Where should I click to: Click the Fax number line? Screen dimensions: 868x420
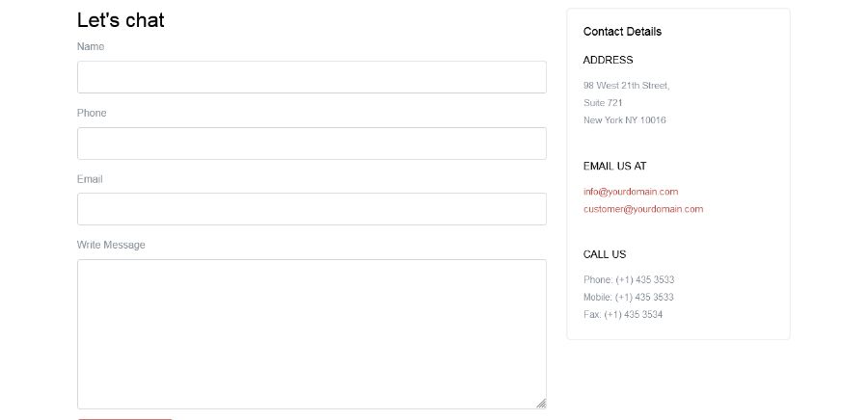[623, 314]
